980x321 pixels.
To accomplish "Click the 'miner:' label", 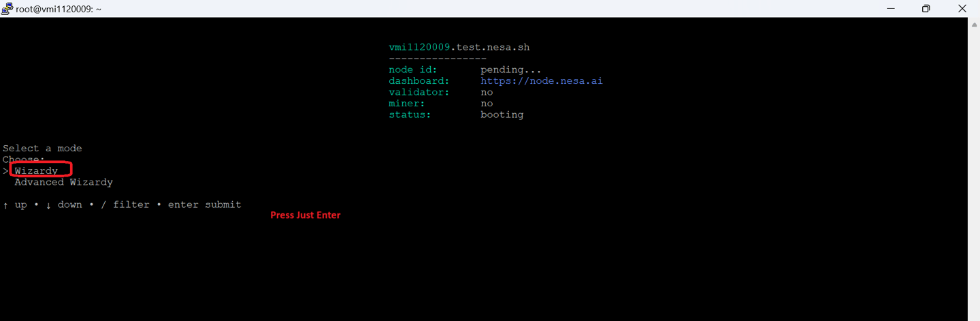I will [407, 104].
